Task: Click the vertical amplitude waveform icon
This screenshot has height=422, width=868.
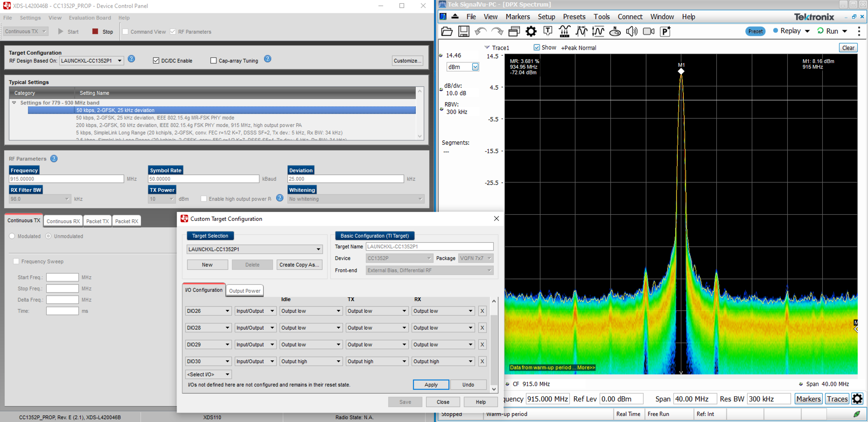Action: tap(598, 31)
